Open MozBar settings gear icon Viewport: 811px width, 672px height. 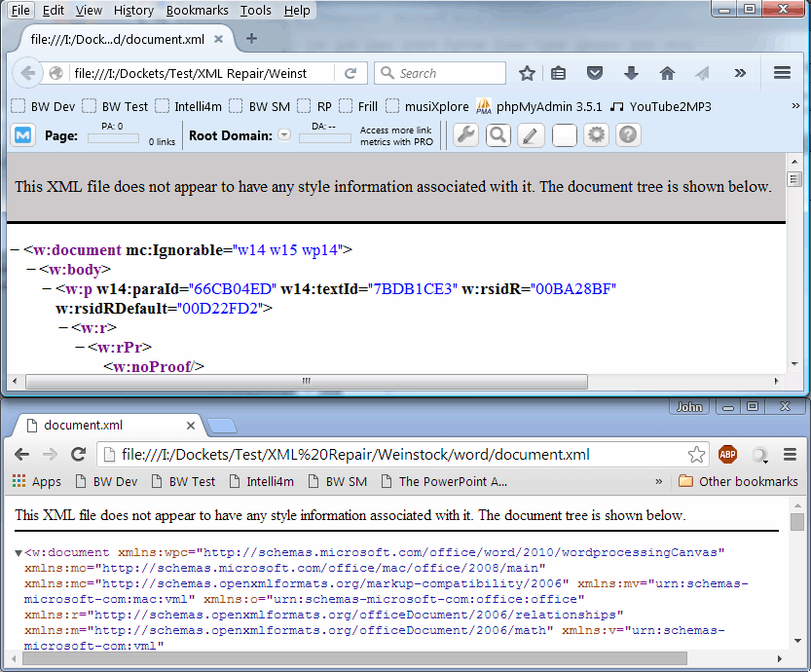(x=597, y=135)
